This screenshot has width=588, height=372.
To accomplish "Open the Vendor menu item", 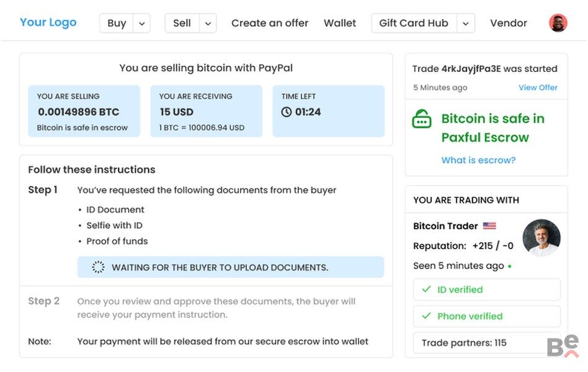I will coord(509,23).
